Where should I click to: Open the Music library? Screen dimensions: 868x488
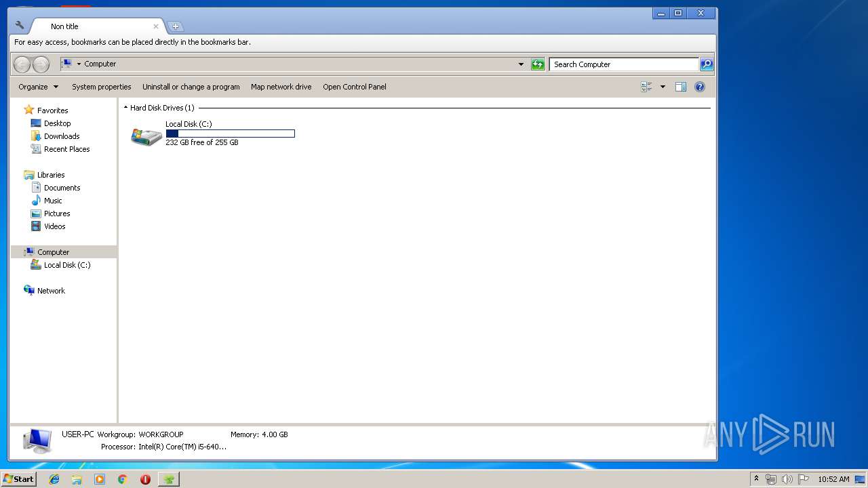point(53,201)
